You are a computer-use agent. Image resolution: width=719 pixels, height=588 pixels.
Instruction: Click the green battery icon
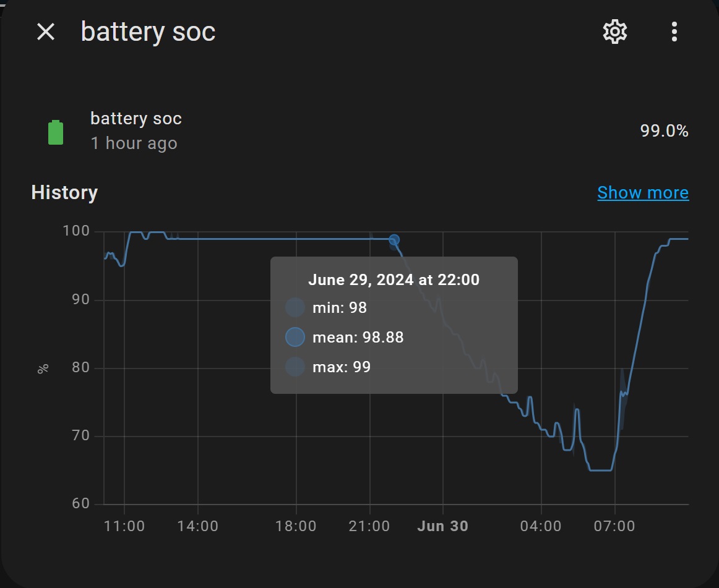click(56, 132)
